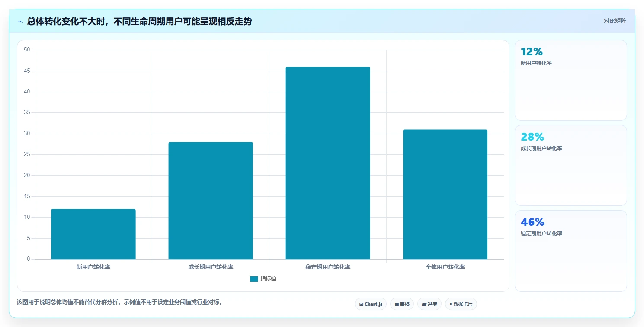This screenshot has width=644, height=327.
Task: Click the Chart.js tag button
Action: (x=371, y=304)
